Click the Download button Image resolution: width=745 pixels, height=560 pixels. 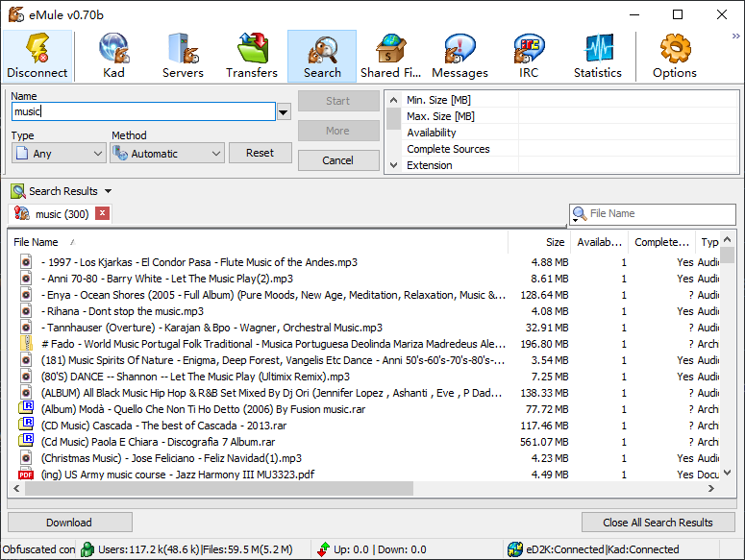pos(69,523)
